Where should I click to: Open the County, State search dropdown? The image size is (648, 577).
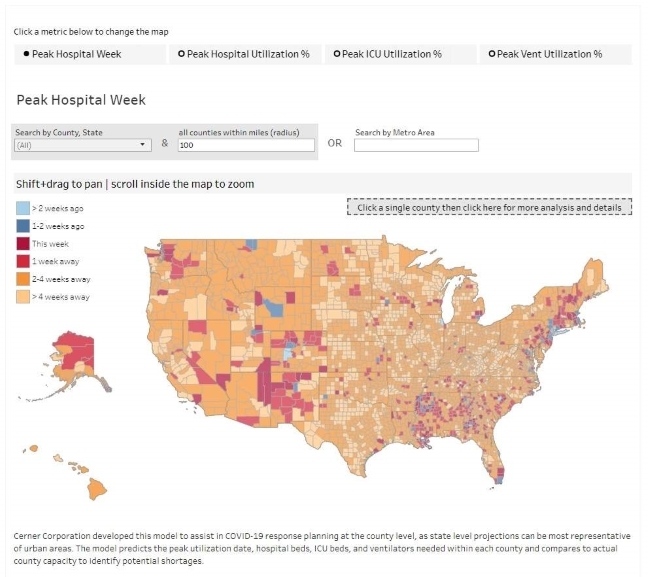tap(82, 145)
